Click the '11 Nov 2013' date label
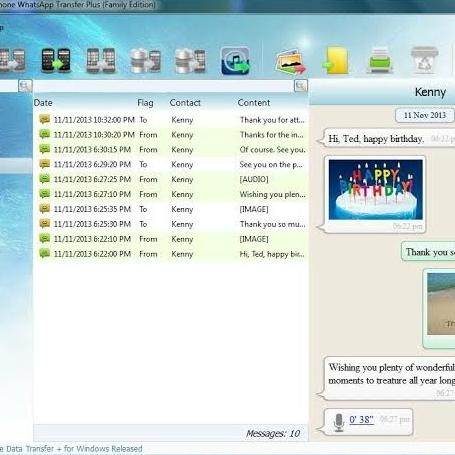This screenshot has height=455, width=455. tap(425, 115)
